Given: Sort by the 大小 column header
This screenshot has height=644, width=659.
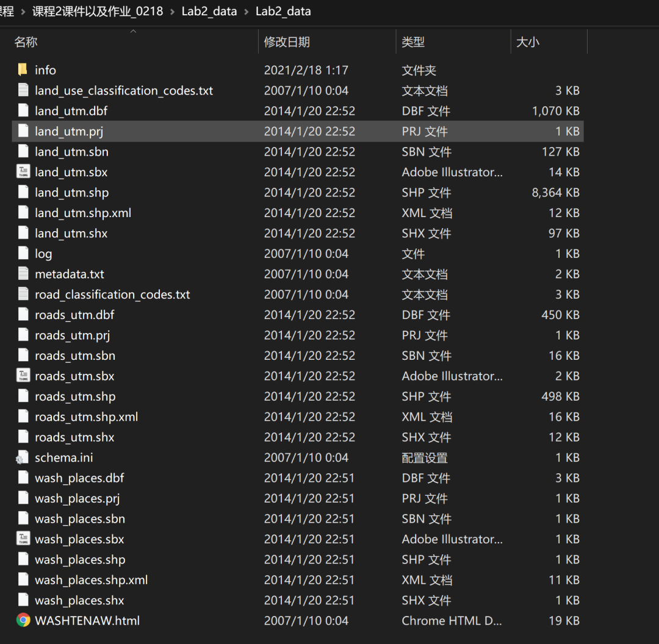Looking at the screenshot, I should tap(528, 42).
